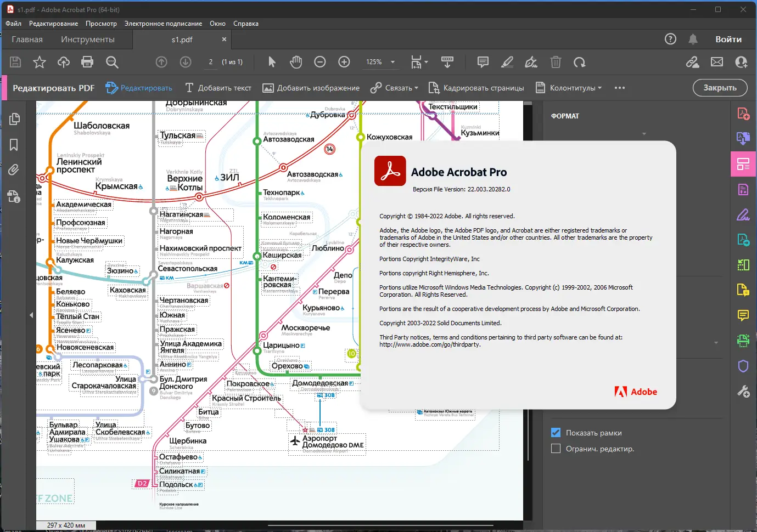Image resolution: width=757 pixels, height=532 pixels.
Task: Print the document via the printer icon
Action: tap(87, 62)
